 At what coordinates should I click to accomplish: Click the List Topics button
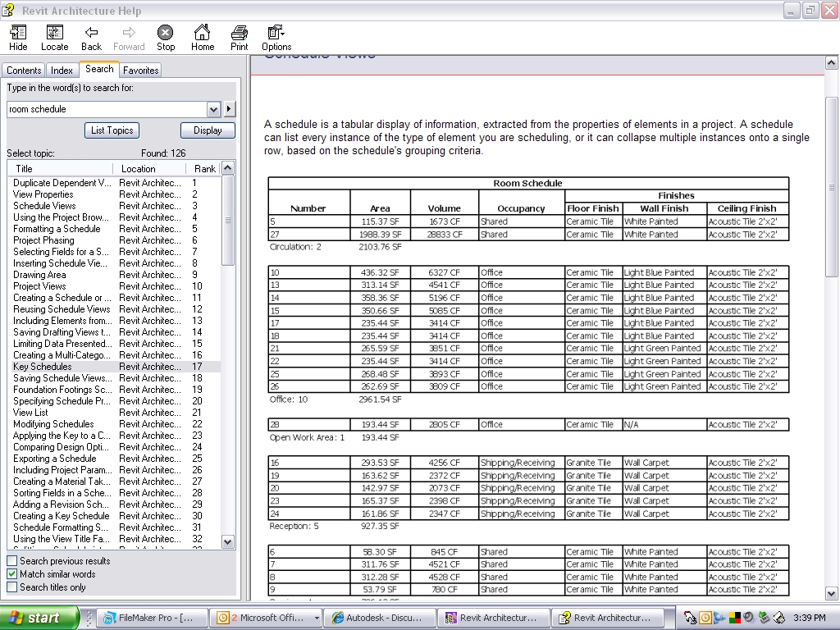(x=112, y=130)
